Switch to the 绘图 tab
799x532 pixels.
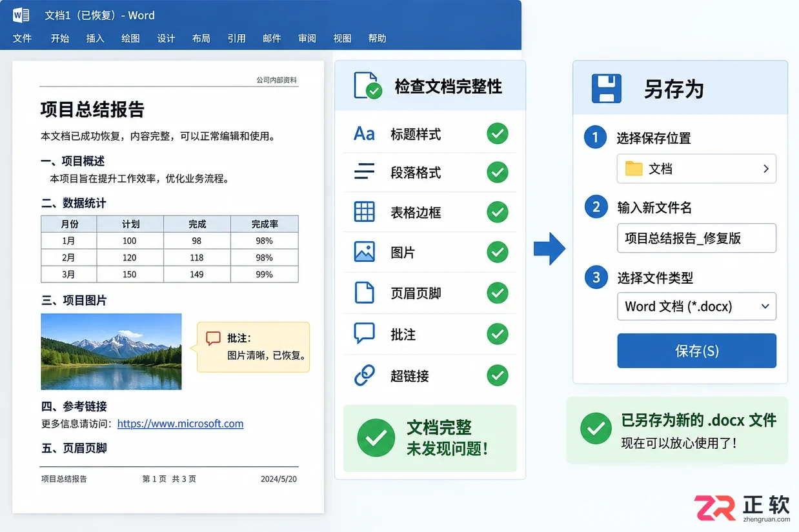click(x=130, y=38)
